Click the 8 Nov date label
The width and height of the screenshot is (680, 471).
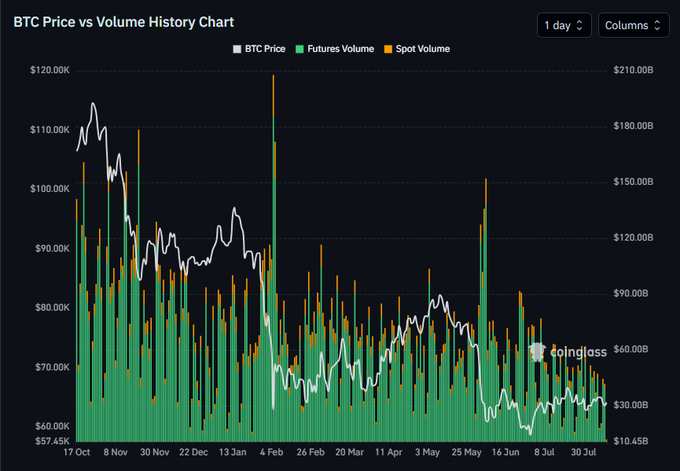(x=115, y=452)
